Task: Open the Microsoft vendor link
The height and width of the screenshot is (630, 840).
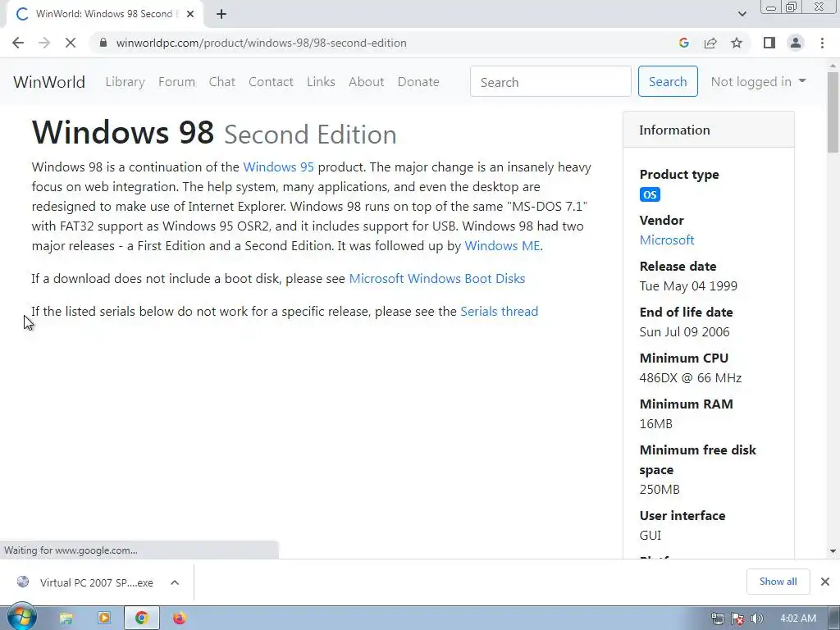Action: (667, 240)
